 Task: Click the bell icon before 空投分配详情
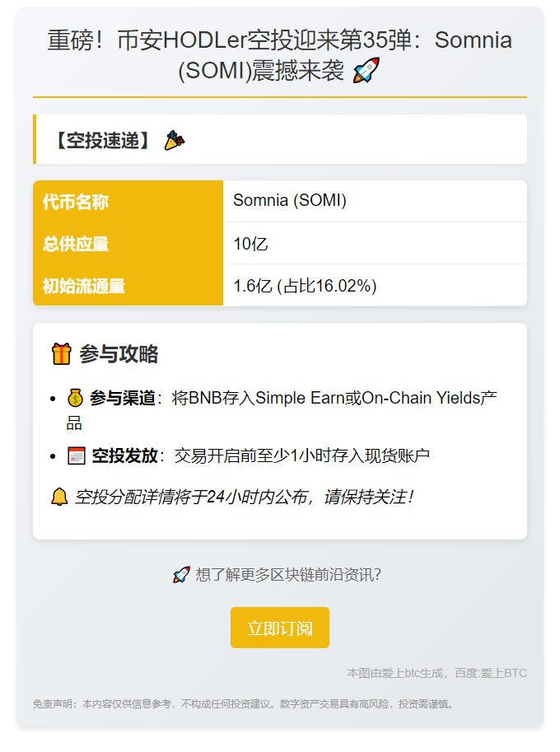tap(59, 497)
